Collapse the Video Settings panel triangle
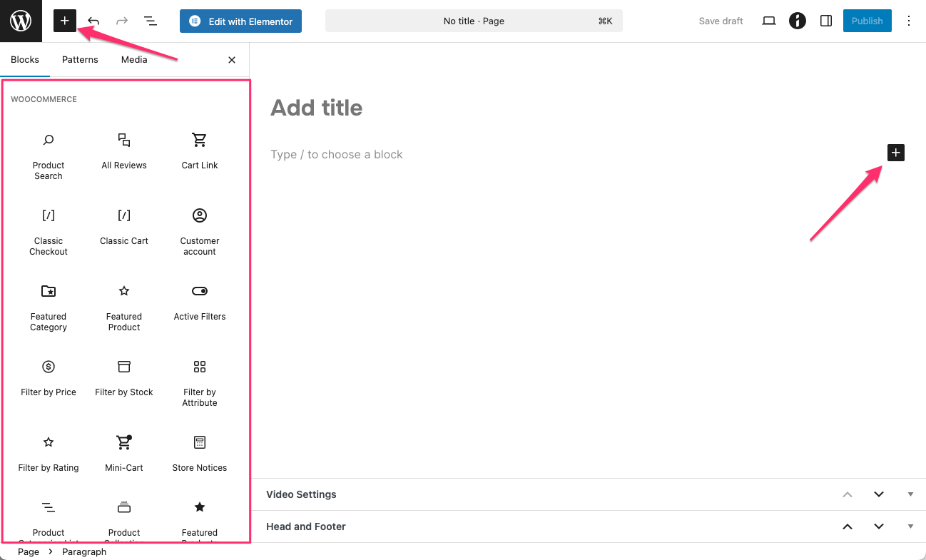This screenshot has height=560, width=926. click(x=910, y=494)
